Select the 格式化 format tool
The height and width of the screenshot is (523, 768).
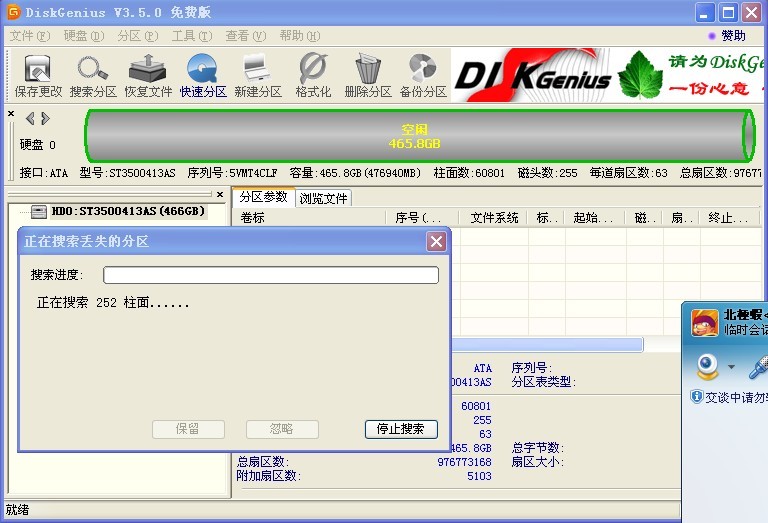pyautogui.click(x=313, y=74)
